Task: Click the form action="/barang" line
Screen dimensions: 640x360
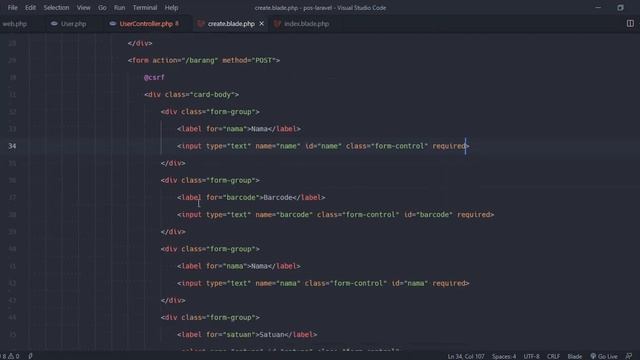Action: [x=204, y=60]
